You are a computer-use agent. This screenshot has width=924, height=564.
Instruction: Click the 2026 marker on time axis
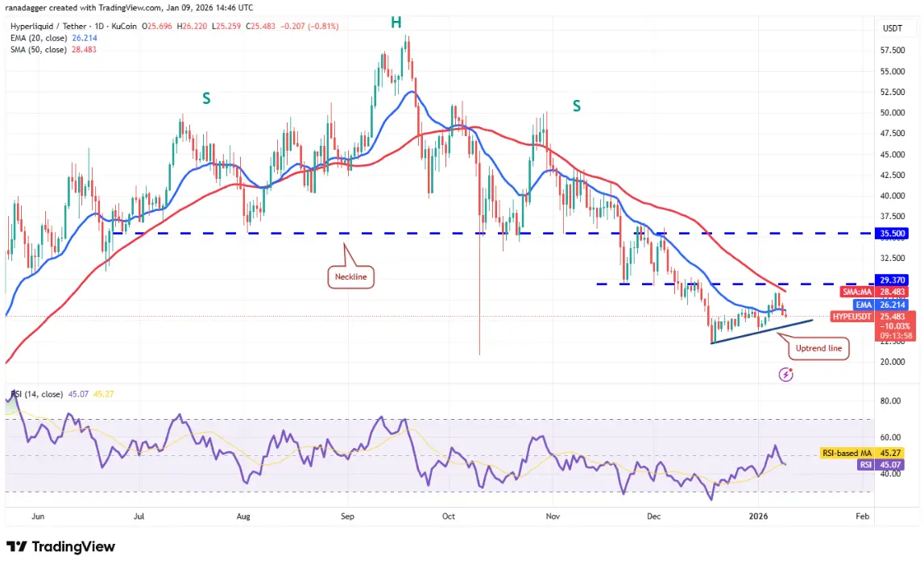(x=758, y=516)
